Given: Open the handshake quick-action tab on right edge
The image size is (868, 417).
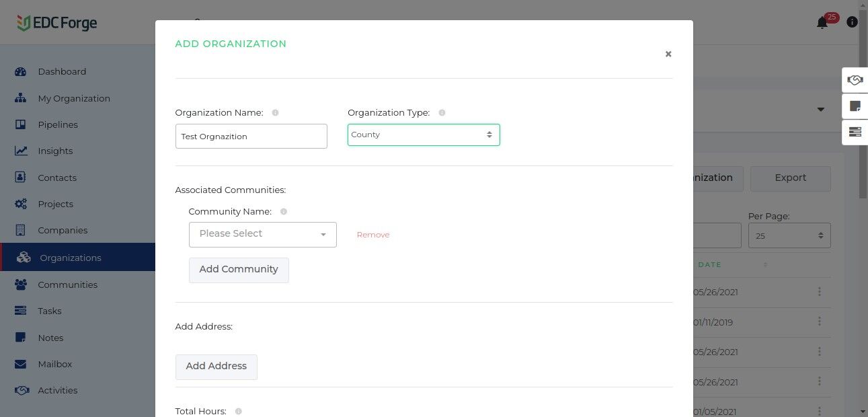Looking at the screenshot, I should click(x=855, y=80).
